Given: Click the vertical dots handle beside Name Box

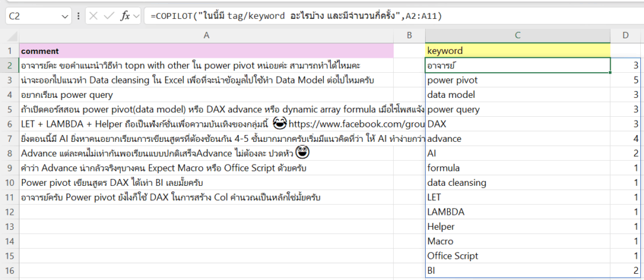Looking at the screenshot, I should click(77, 16).
